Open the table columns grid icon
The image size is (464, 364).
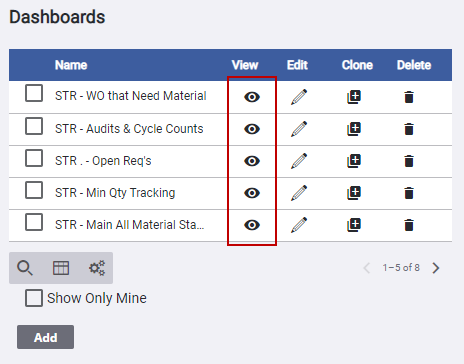tap(61, 268)
